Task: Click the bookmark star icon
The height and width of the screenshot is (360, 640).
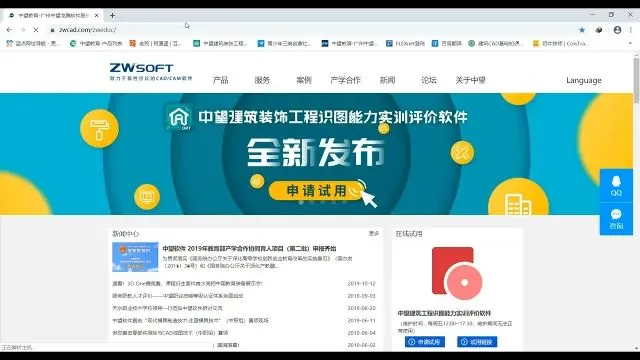Action: [582, 30]
